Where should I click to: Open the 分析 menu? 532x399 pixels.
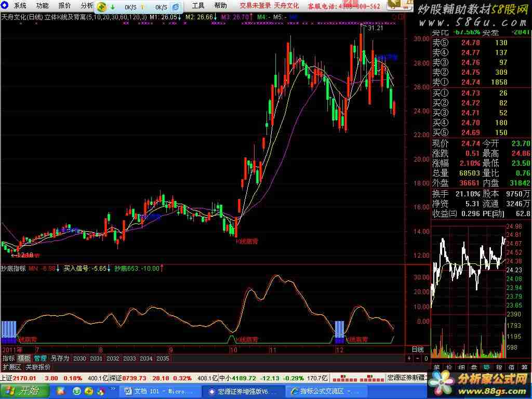click(x=87, y=5)
